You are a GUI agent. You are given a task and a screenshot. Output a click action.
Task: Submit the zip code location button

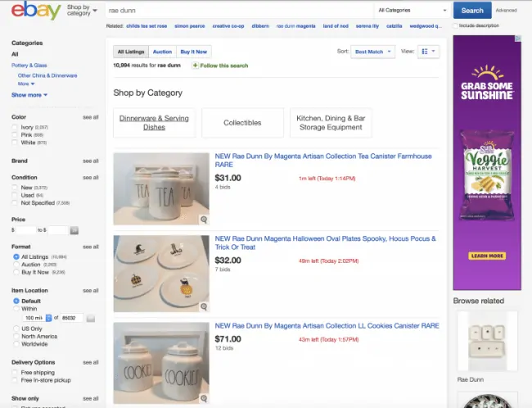click(91, 319)
